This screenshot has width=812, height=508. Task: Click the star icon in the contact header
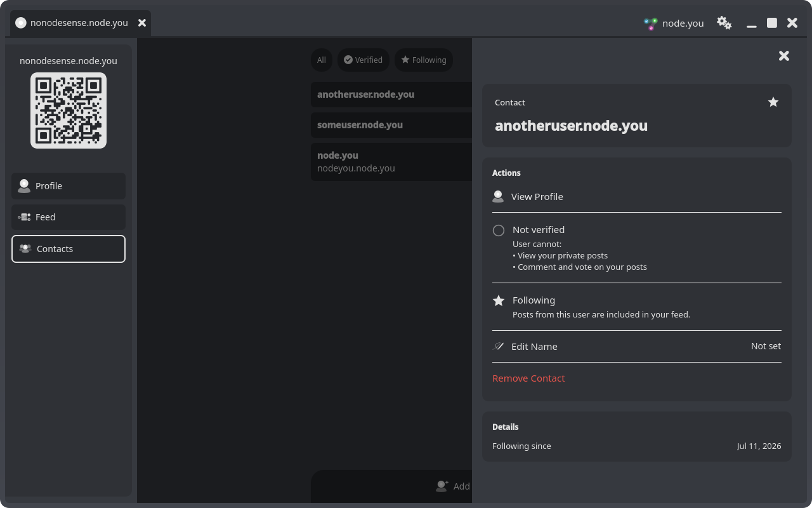pyautogui.click(x=773, y=102)
